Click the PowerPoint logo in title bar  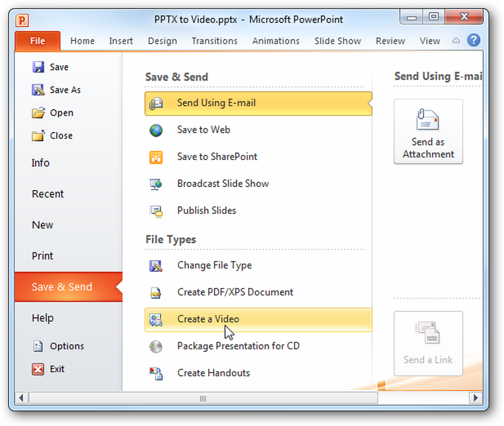(x=22, y=20)
